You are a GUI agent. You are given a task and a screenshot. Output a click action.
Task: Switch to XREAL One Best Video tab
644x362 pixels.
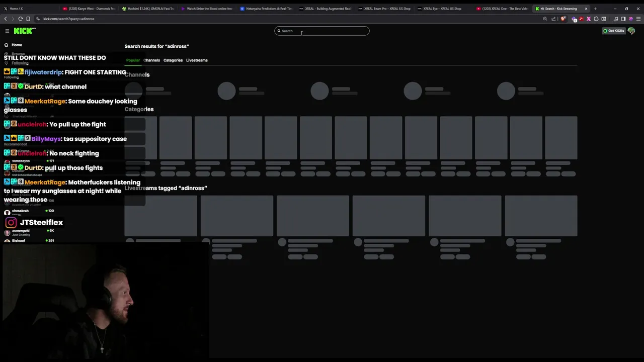pyautogui.click(x=503, y=9)
